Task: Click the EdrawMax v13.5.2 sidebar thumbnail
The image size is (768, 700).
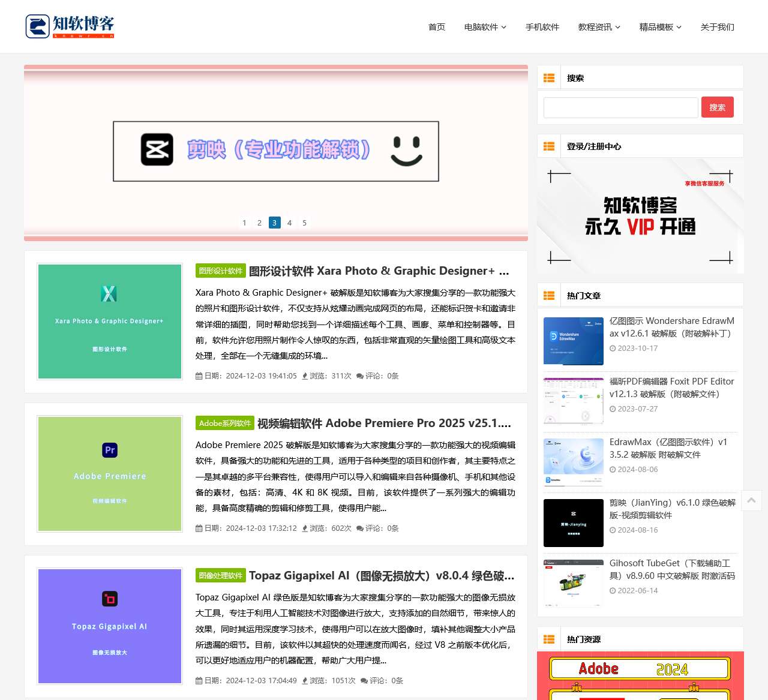Action: click(x=574, y=462)
